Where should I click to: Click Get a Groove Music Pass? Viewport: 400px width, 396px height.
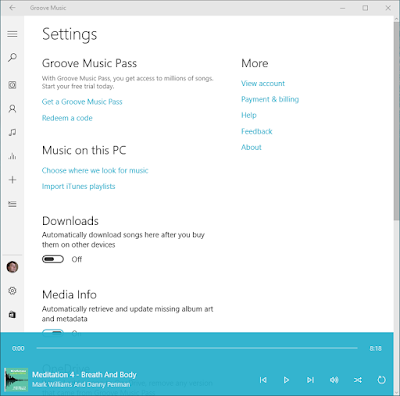point(82,102)
